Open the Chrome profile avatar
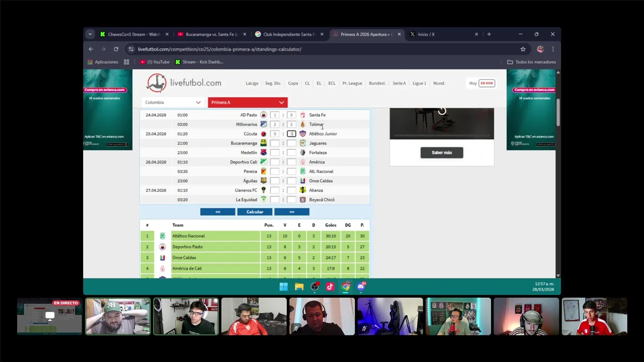 click(540, 49)
